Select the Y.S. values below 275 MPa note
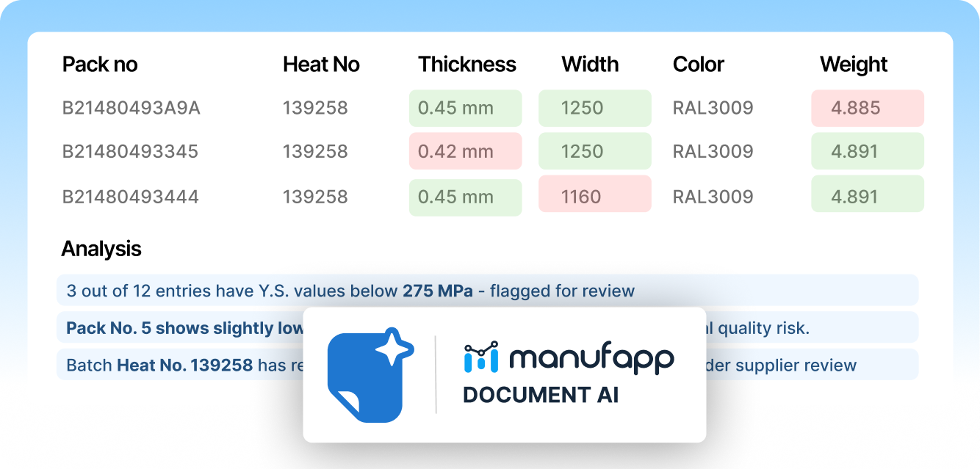The height and width of the screenshot is (469, 980). click(x=350, y=291)
